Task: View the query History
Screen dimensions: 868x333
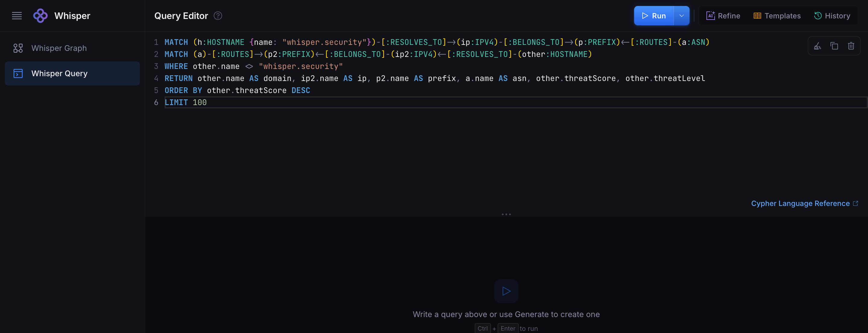Action: pyautogui.click(x=832, y=15)
